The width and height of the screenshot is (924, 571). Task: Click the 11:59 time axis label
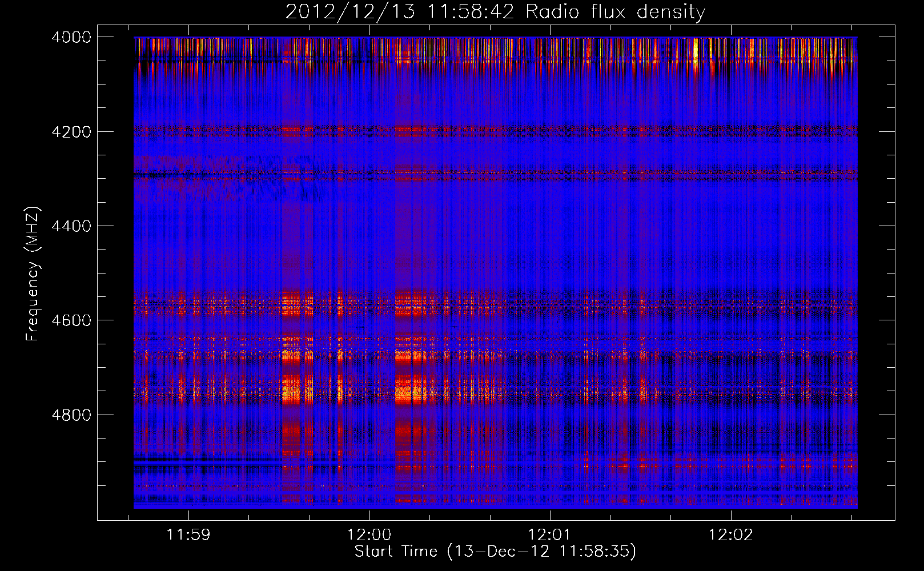[188, 535]
